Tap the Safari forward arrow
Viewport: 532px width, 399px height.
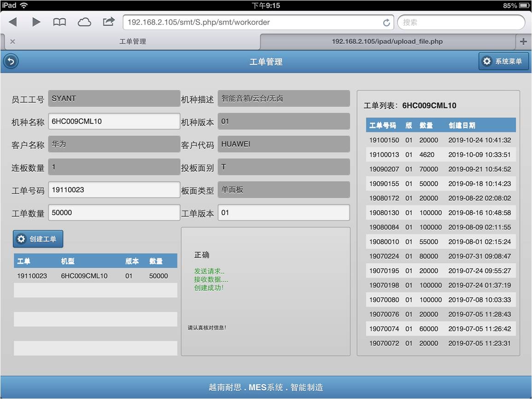click(x=36, y=22)
